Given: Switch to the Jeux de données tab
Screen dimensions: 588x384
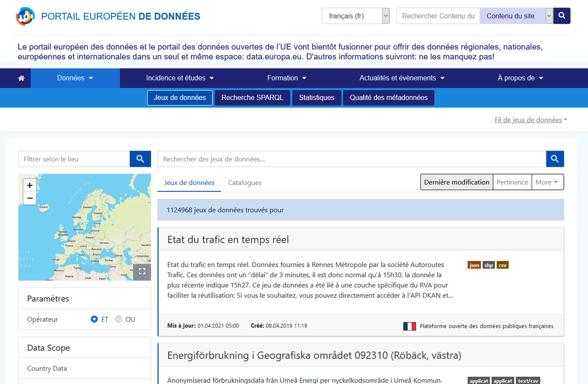Looking at the screenshot, I should 189,182.
